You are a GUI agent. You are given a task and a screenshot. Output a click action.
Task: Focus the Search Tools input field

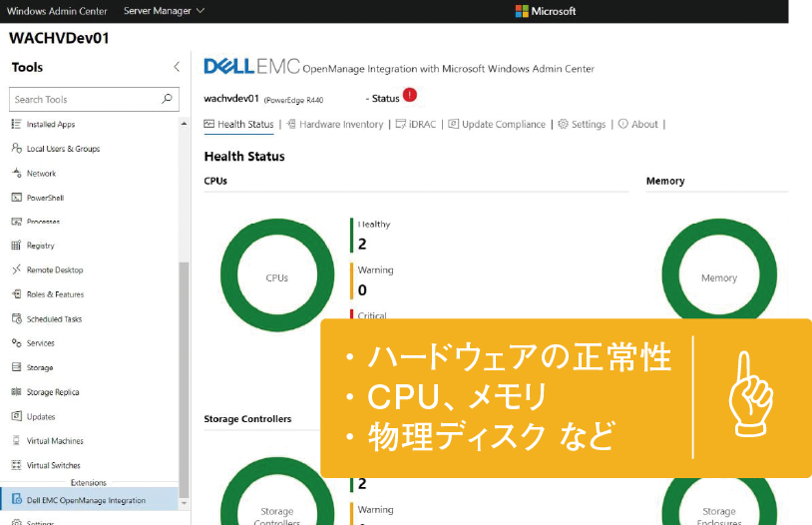94,99
